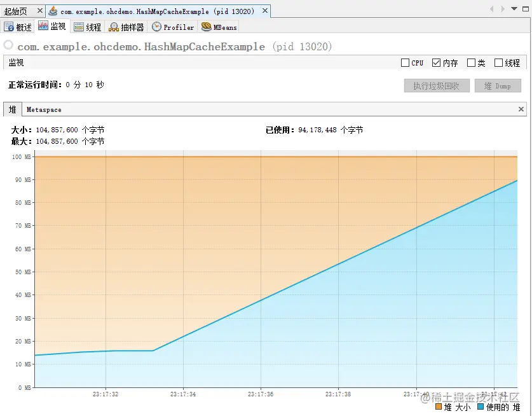532x416 pixels.
Task: Click the overview info icon beside 概述
Action: (9, 27)
